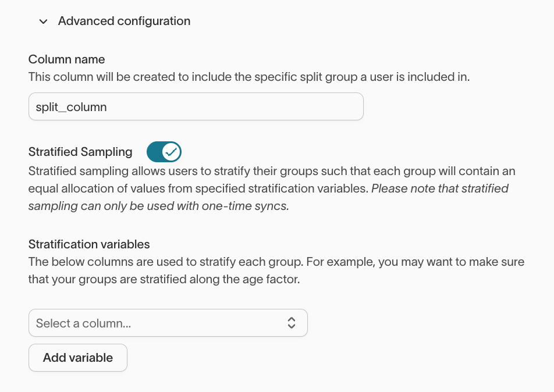Screen dimensions: 554x392
Task: Click the teal track of the sampling toggle
Action: coord(154,152)
